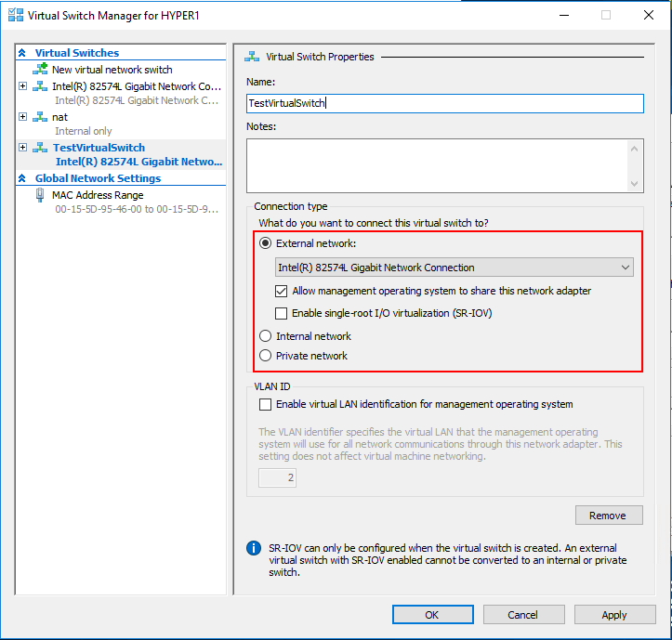Select the nat virtual switch
672x640 pixels.
(x=60, y=117)
